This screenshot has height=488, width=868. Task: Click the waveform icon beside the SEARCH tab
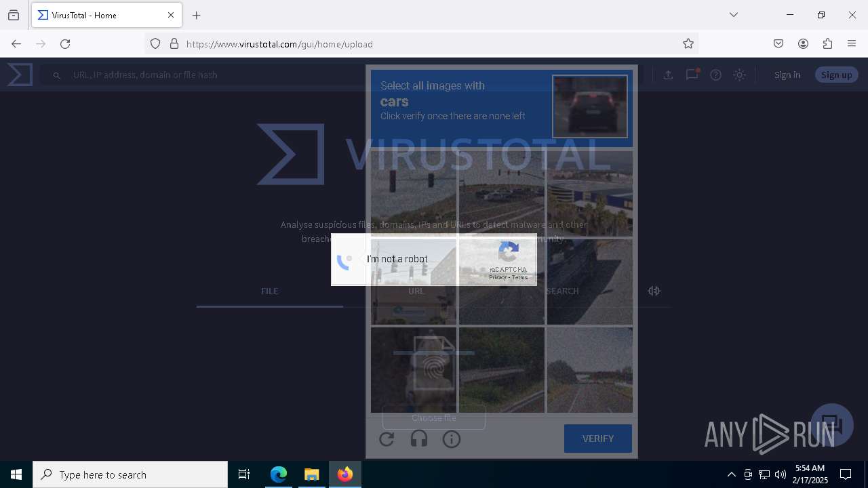pyautogui.click(x=654, y=291)
